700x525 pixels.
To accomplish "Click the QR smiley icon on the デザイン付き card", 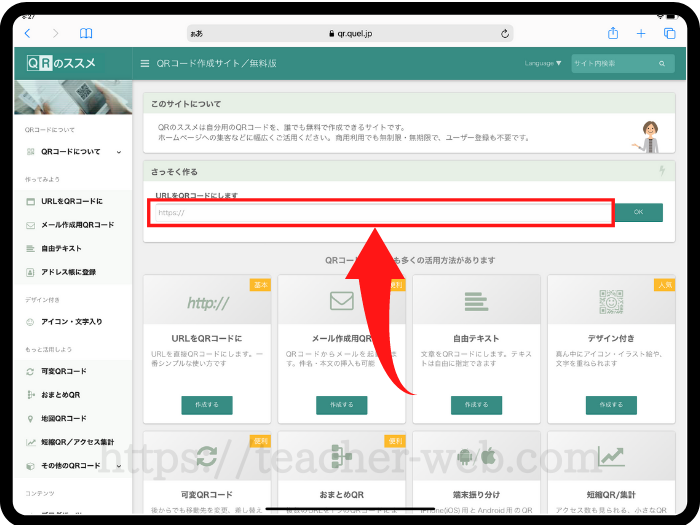I will (x=611, y=302).
